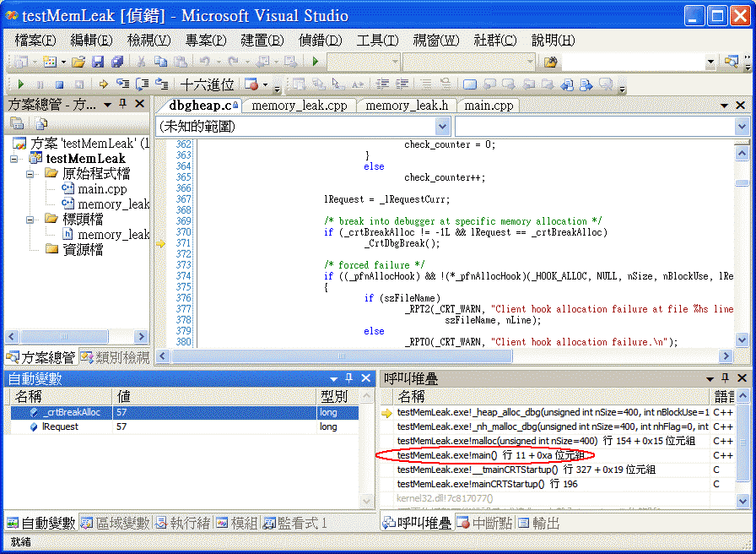Screen dimensions: 756x554
Task: Toggle auto-hide pin on 自動變數 panel
Action: (x=349, y=377)
